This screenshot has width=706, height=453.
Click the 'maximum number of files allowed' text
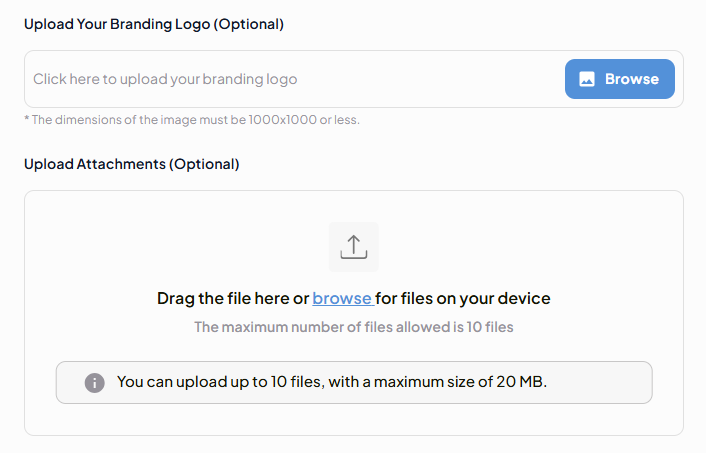(353, 327)
